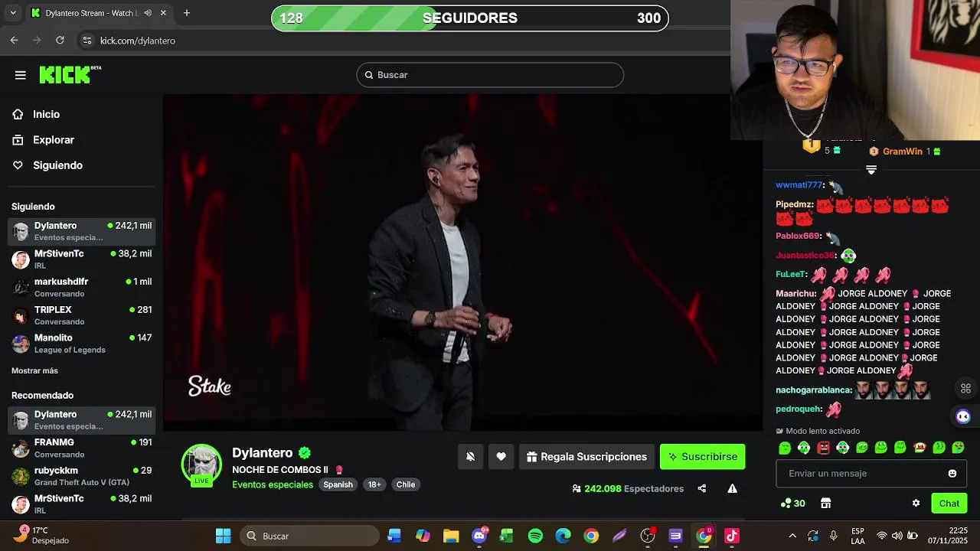Toggle follow heart for Dylantero
The image size is (980, 551).
[x=501, y=457]
